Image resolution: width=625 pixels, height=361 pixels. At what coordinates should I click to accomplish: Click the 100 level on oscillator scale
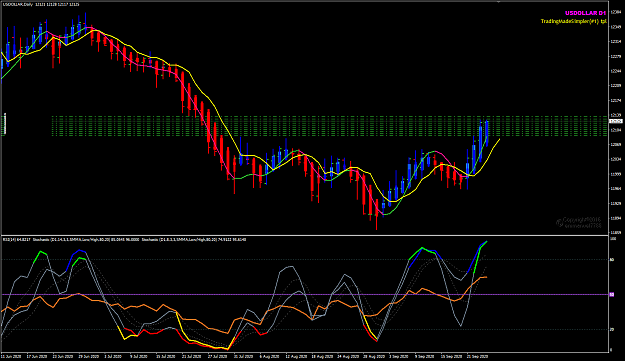click(x=613, y=239)
